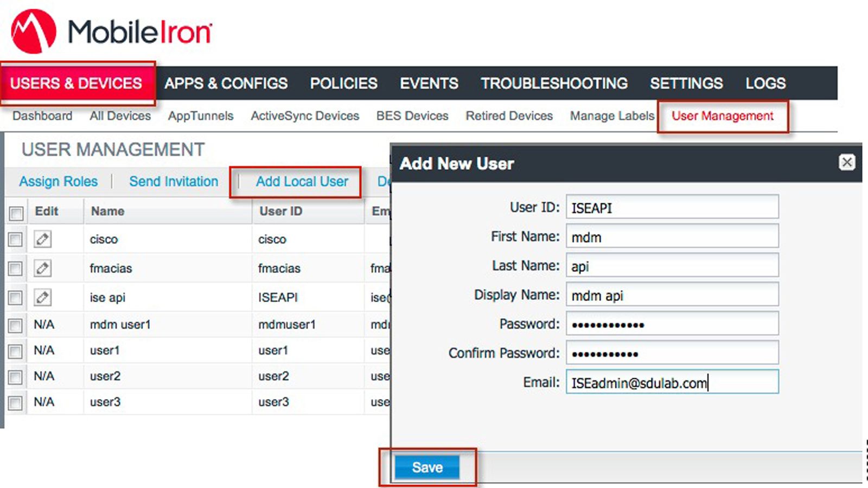868x488 pixels.
Task: Dismiss the Add New User dialog
Action: tap(847, 162)
